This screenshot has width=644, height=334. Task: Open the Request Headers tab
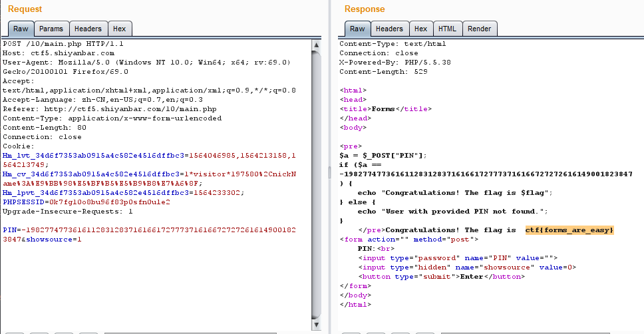click(x=88, y=29)
